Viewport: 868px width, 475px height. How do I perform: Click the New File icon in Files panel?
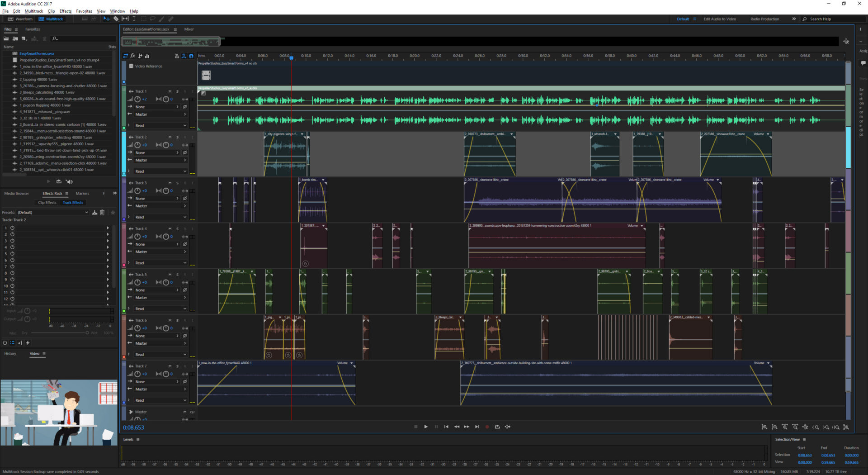tap(24, 38)
